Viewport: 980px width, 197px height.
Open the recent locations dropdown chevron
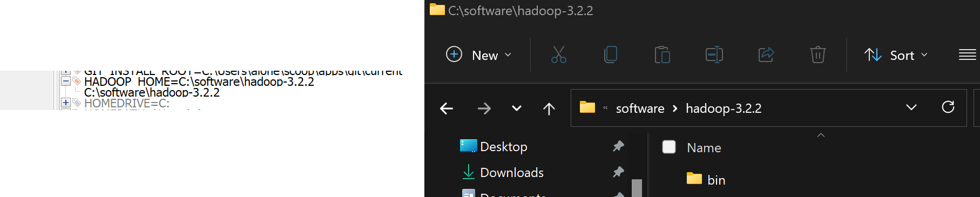point(517,108)
